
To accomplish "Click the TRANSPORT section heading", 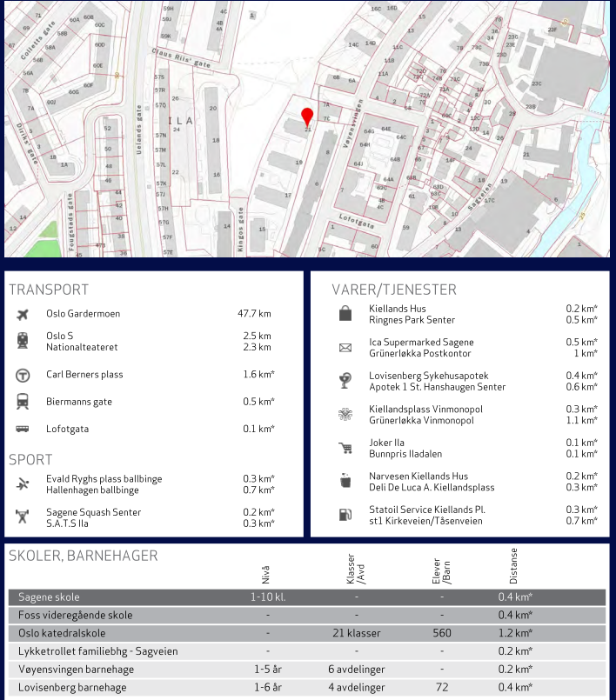I will [x=49, y=290].
